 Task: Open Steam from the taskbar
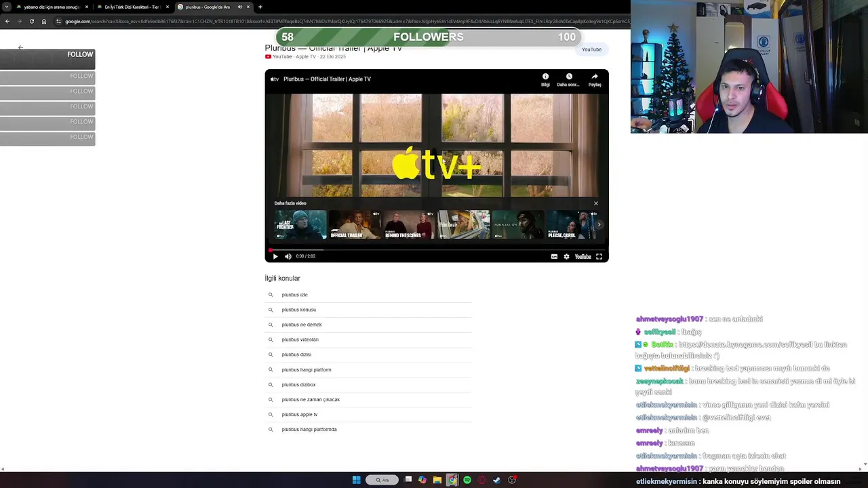click(x=497, y=480)
